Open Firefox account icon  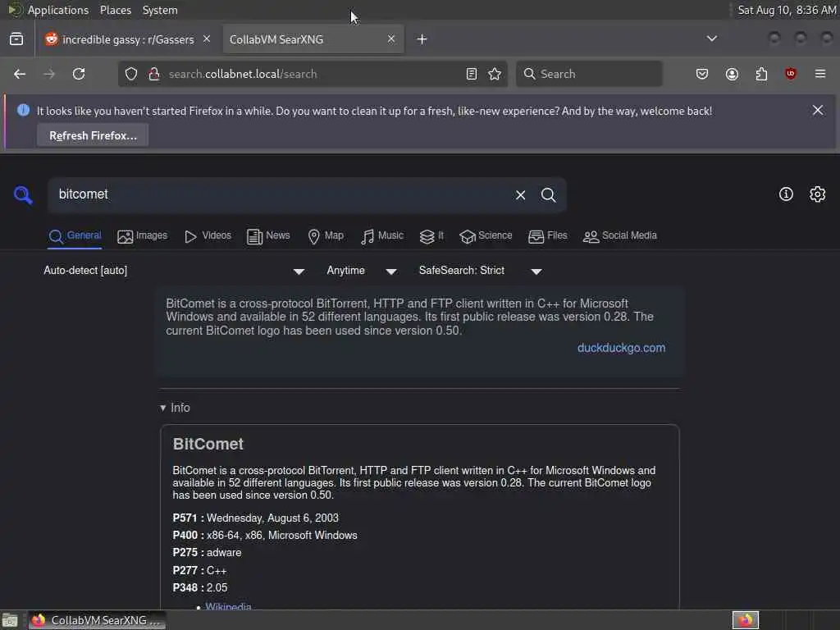[732, 74]
